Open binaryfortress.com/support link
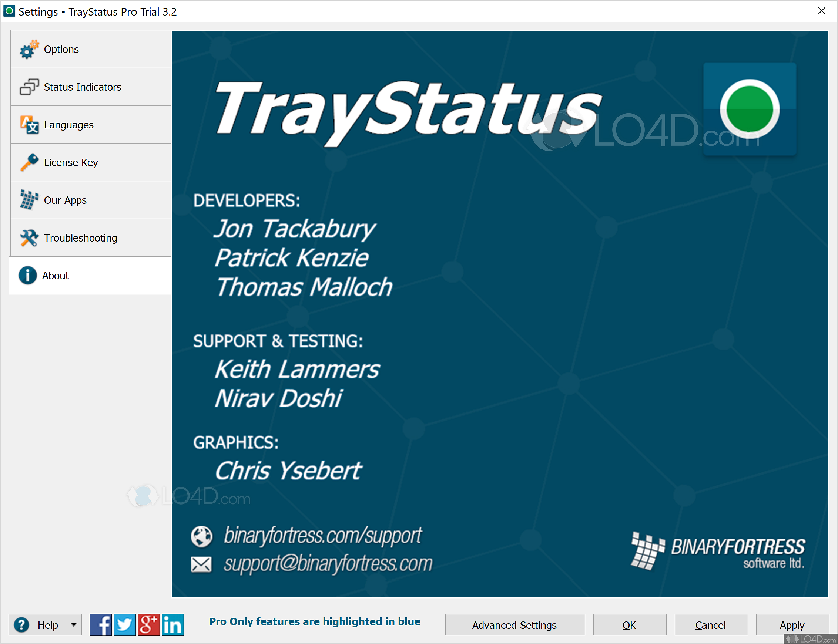Screen dimensions: 838x644 click(323, 536)
